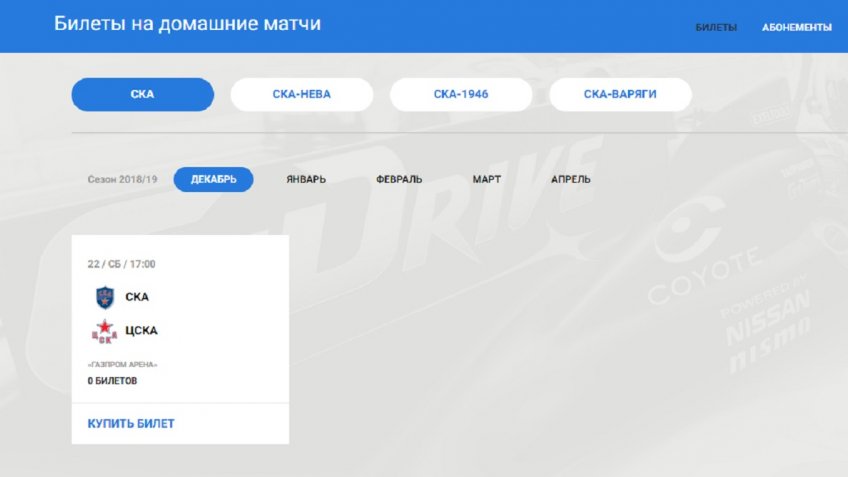Show matches for ФЕВРАЛЬ
848x477 pixels.
399,180
